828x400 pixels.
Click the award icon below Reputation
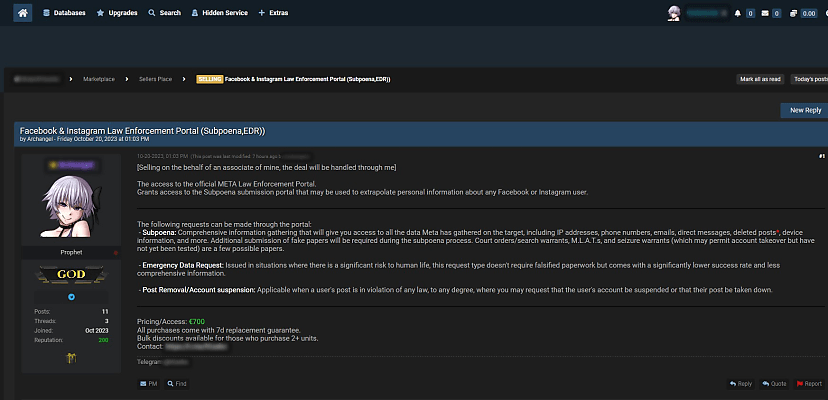tap(71, 358)
